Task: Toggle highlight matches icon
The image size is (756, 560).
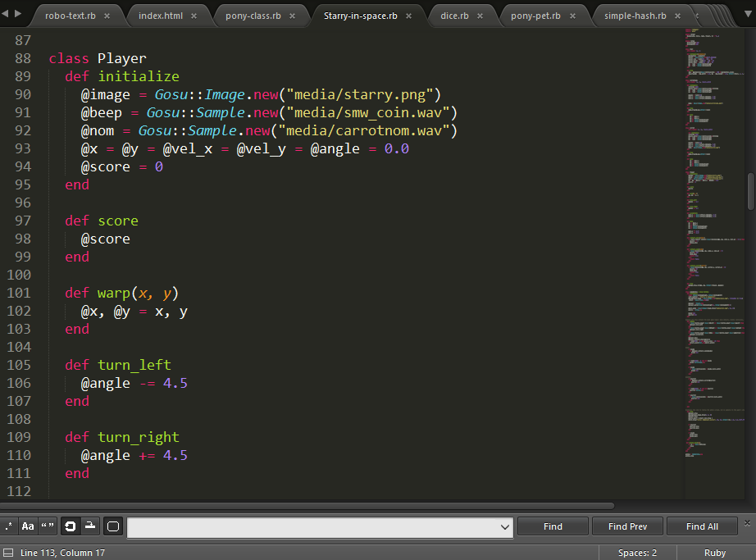Action: pyautogui.click(x=113, y=526)
